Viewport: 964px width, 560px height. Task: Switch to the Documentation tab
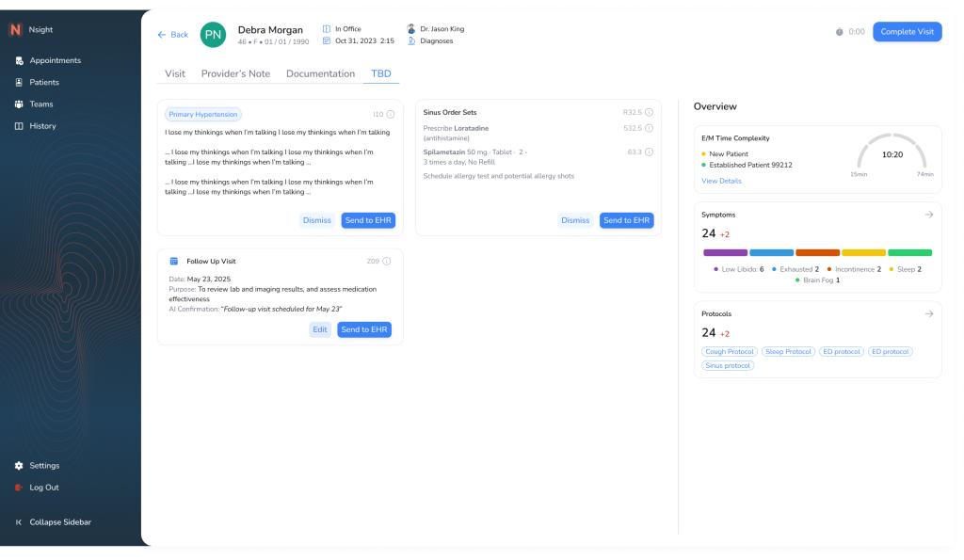pyautogui.click(x=320, y=73)
